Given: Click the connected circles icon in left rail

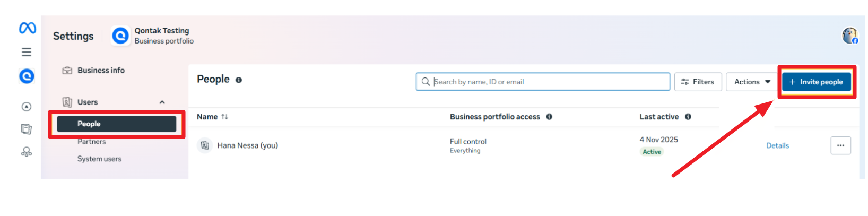Looking at the screenshot, I should coord(27,152).
